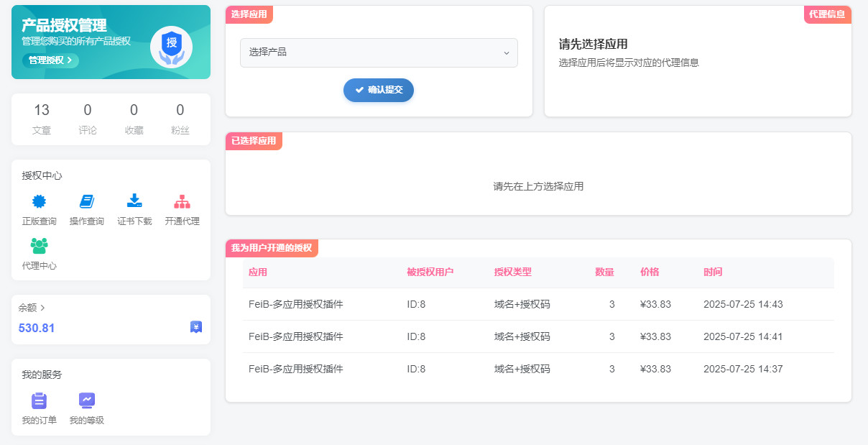Click the 被授权用户 column header
The image size is (868, 445).
pyautogui.click(x=430, y=272)
